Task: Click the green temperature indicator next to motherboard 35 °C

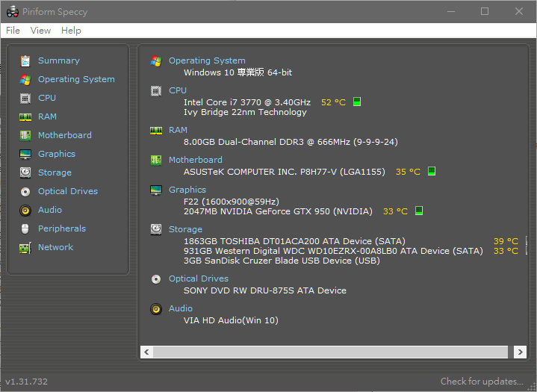Action: click(x=432, y=171)
